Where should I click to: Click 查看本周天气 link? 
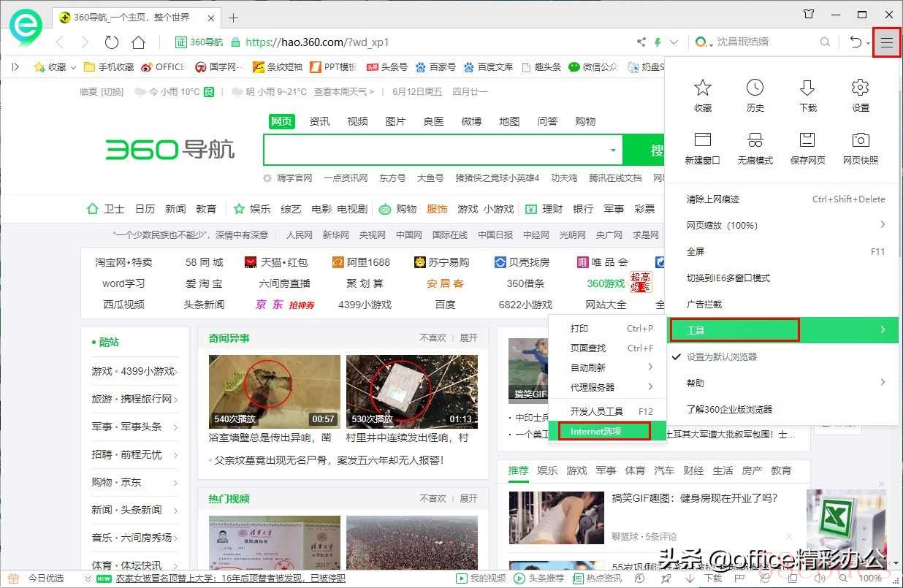coord(343,91)
